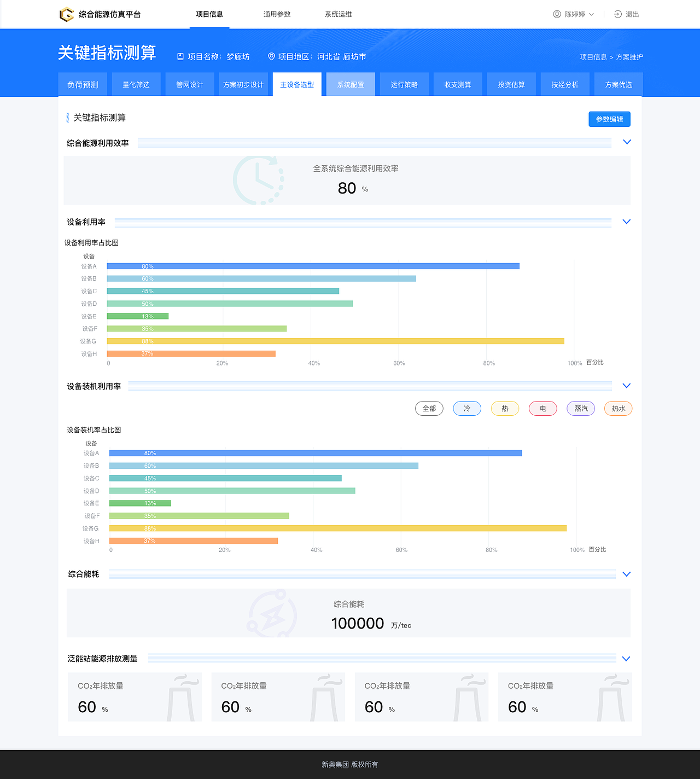Viewport: 700px width, 779px height.
Task: Switch to the 技经分析 tab
Action: [x=565, y=84]
